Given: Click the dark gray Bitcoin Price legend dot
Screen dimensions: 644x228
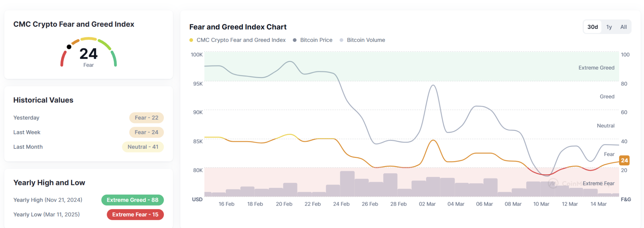Looking at the screenshot, I should [x=295, y=40].
